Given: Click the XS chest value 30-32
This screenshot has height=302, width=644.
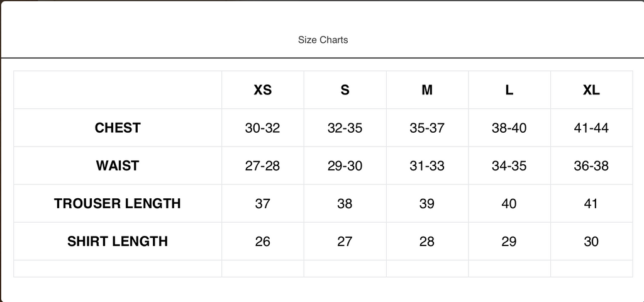Looking at the screenshot, I should pos(263,128).
